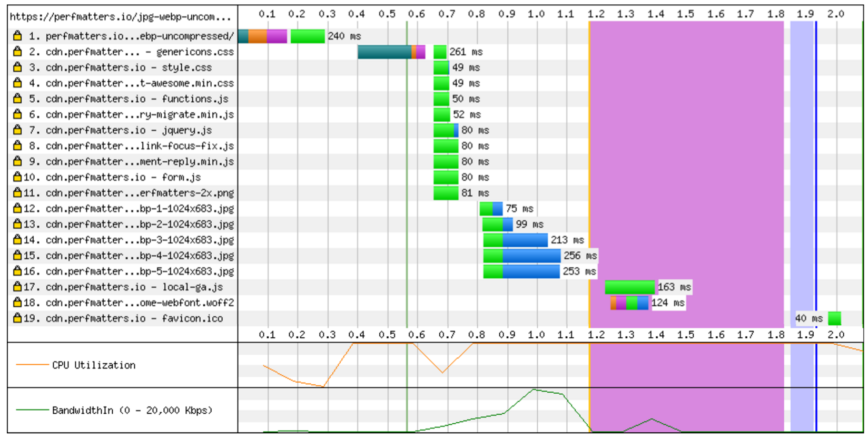Click the 124 ms timing label
This screenshot has height=438, width=868.
[668, 303]
